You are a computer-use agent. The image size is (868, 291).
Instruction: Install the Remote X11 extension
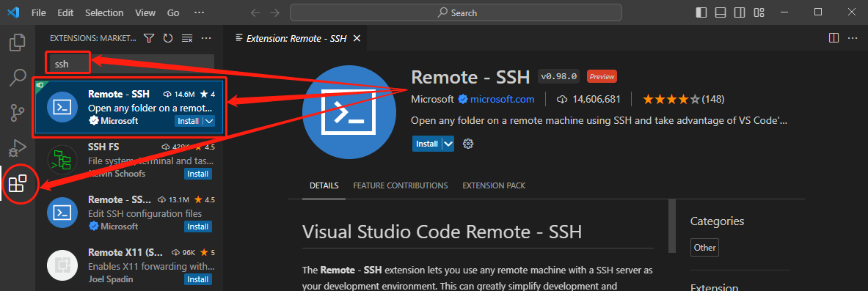(197, 279)
